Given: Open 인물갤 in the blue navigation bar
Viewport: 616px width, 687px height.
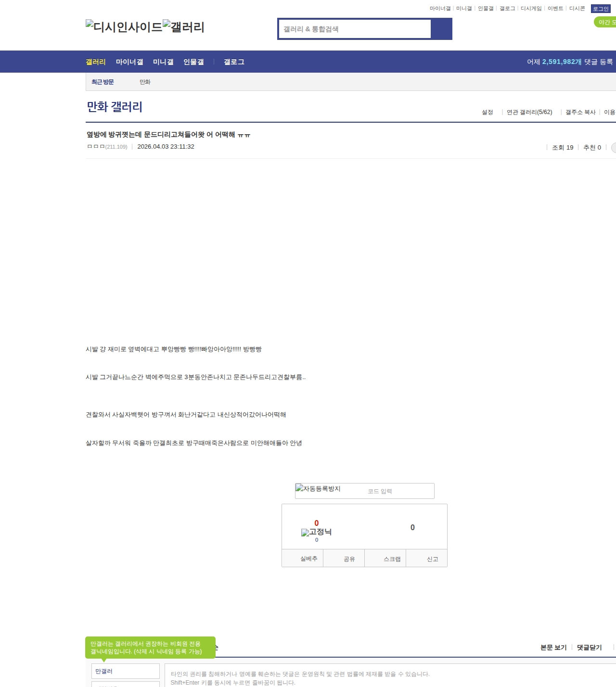Looking at the screenshot, I should point(193,62).
